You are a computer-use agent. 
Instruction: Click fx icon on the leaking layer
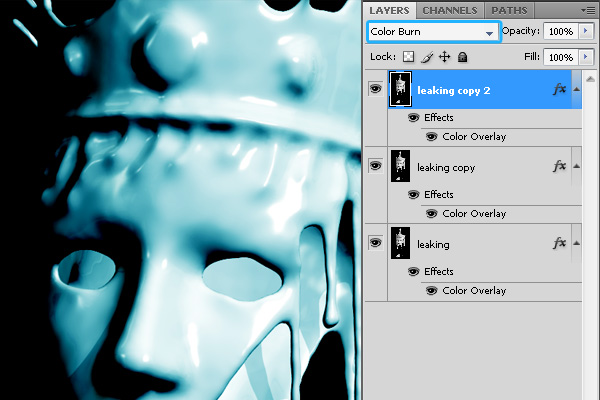pyautogui.click(x=559, y=243)
